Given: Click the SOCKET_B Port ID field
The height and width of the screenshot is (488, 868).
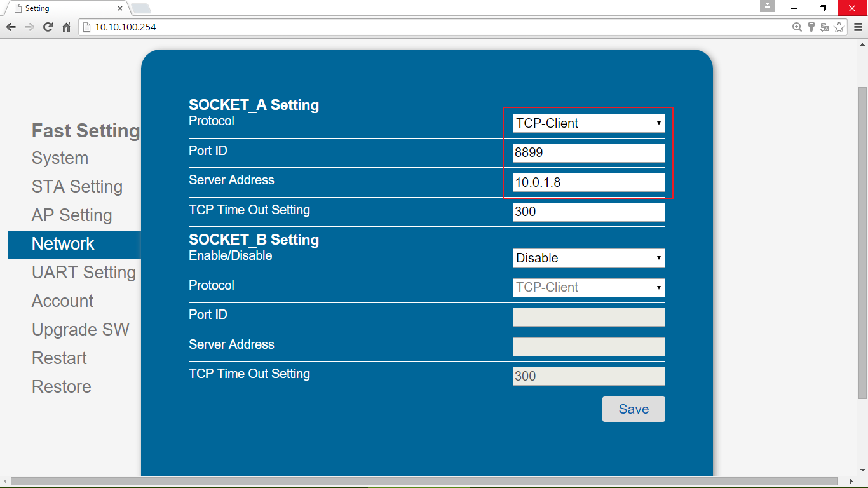Looking at the screenshot, I should pos(589,317).
